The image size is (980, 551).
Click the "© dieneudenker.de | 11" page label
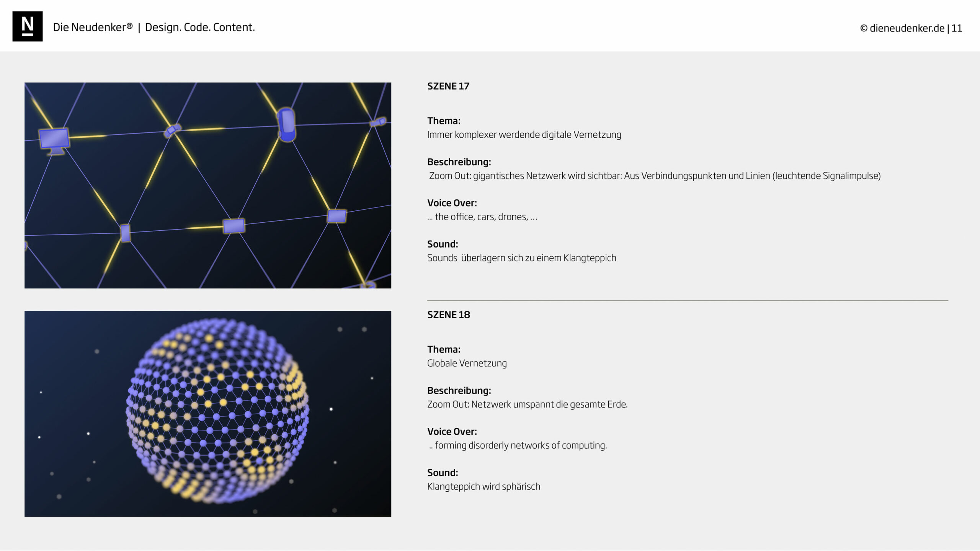tap(911, 28)
